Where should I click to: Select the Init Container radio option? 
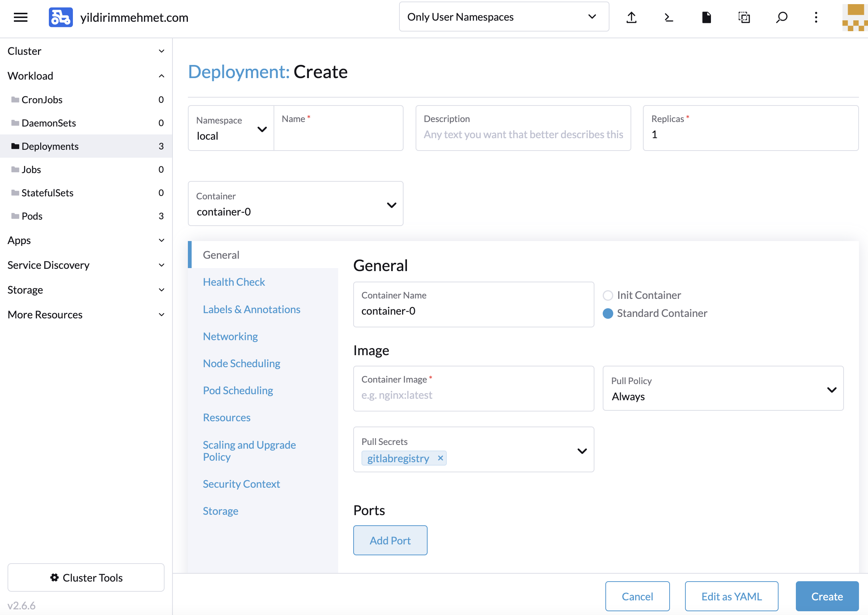[608, 295]
